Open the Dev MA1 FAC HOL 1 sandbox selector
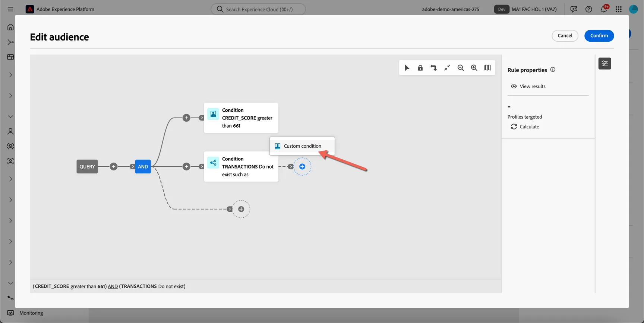Screen dimensions: 644x323 525,9
